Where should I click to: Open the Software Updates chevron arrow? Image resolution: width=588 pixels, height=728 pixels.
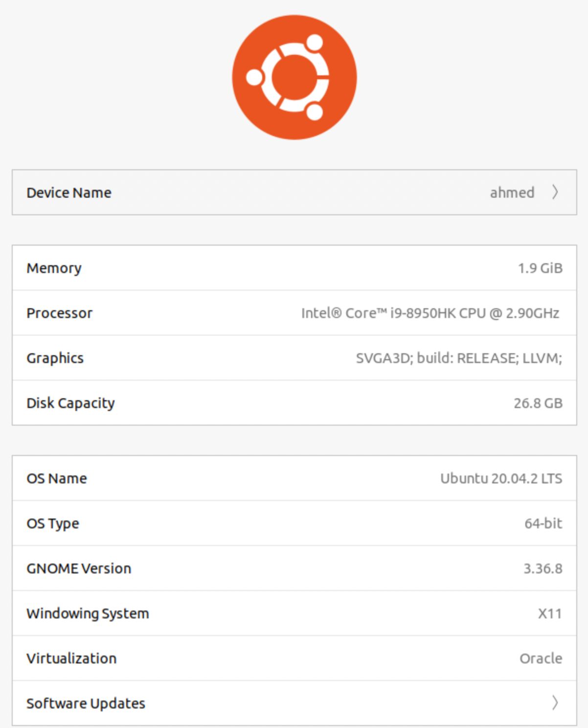pyautogui.click(x=555, y=703)
